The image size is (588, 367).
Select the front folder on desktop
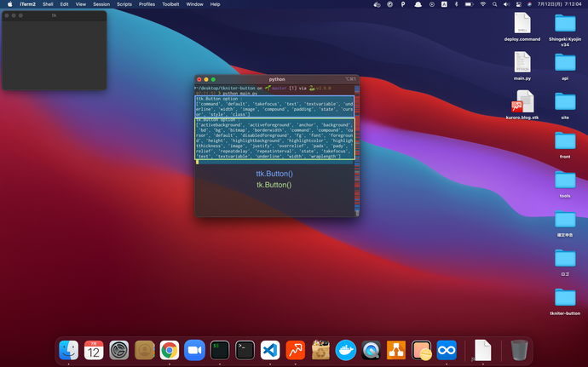pos(565,145)
